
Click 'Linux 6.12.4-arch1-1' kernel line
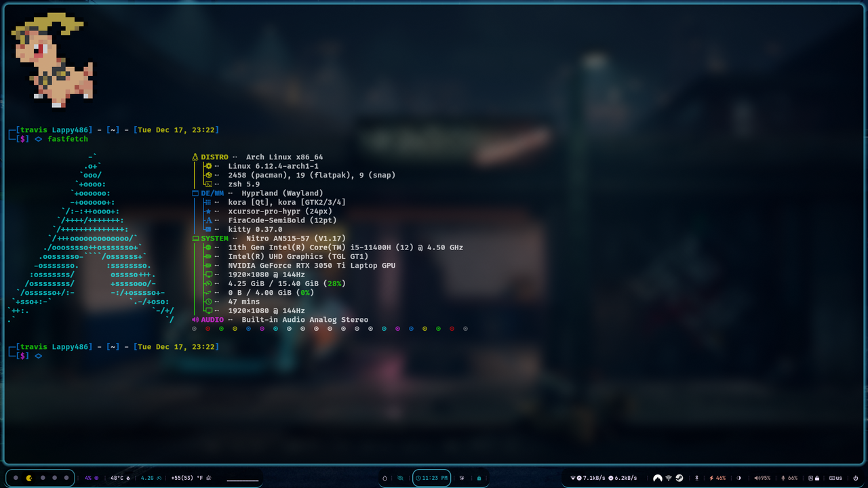[273, 166]
